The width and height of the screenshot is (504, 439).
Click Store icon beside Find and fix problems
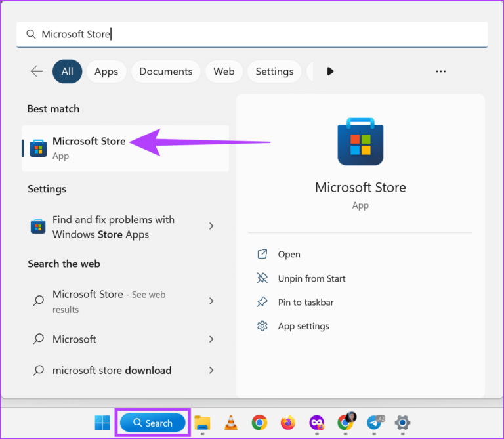click(x=38, y=226)
